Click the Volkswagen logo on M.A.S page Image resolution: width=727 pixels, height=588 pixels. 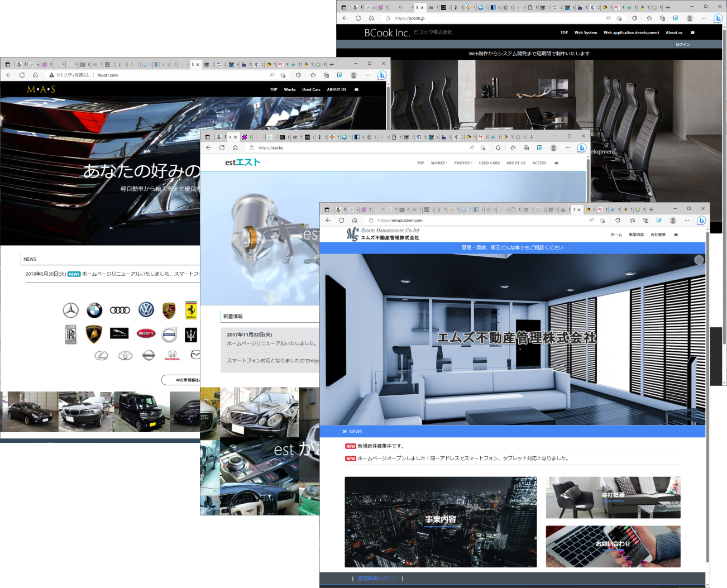coord(146,309)
